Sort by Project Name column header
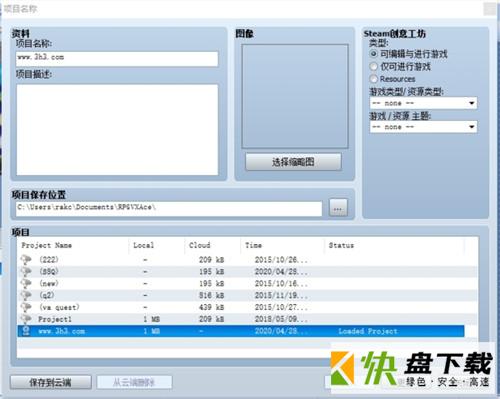The image size is (500, 399). [x=73, y=246]
